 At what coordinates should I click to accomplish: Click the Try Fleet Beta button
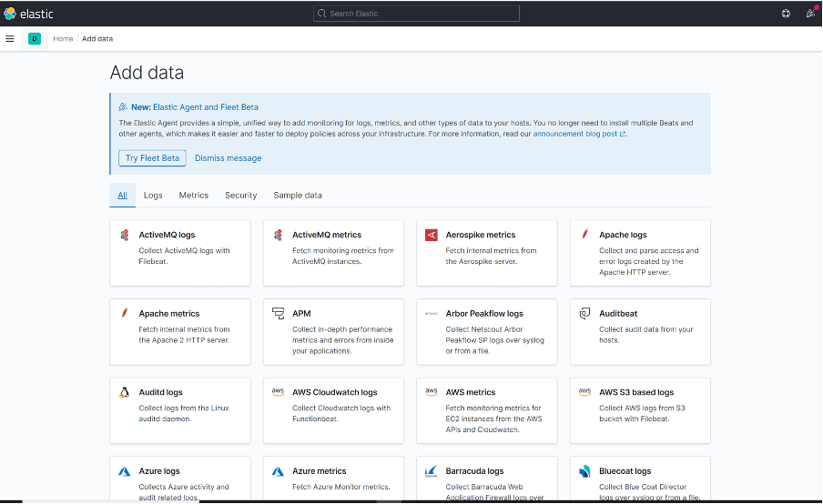[x=152, y=158]
